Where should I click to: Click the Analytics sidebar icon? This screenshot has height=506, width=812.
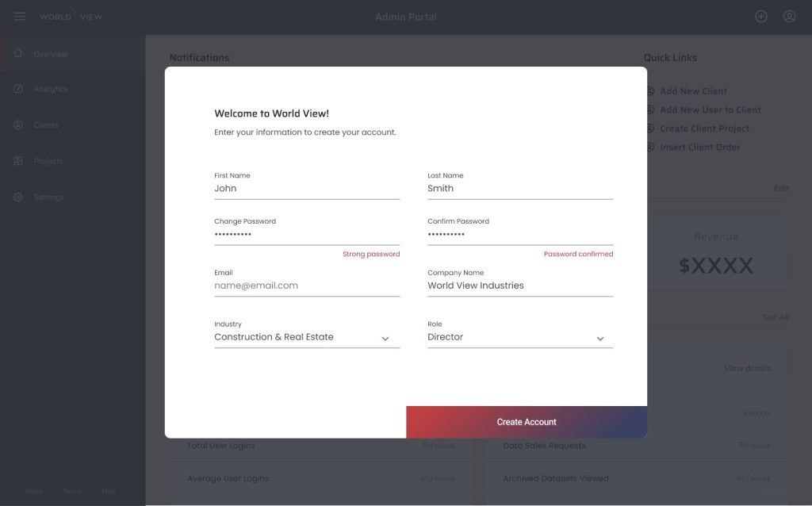pos(18,89)
